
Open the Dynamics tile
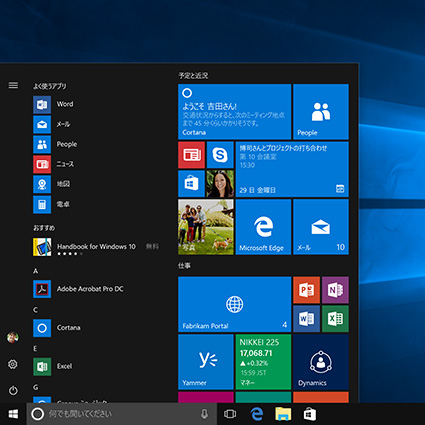321,362
